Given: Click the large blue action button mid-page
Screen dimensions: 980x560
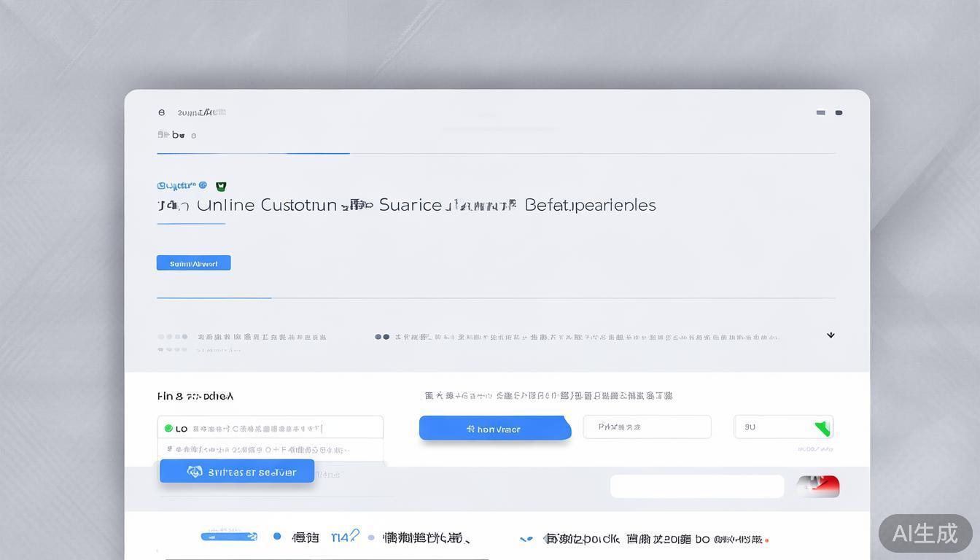Looking at the screenshot, I should 495,428.
